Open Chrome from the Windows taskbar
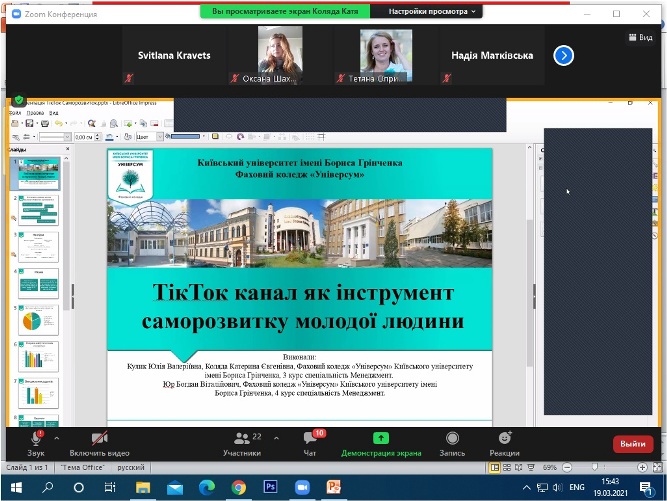 pyautogui.click(x=238, y=486)
